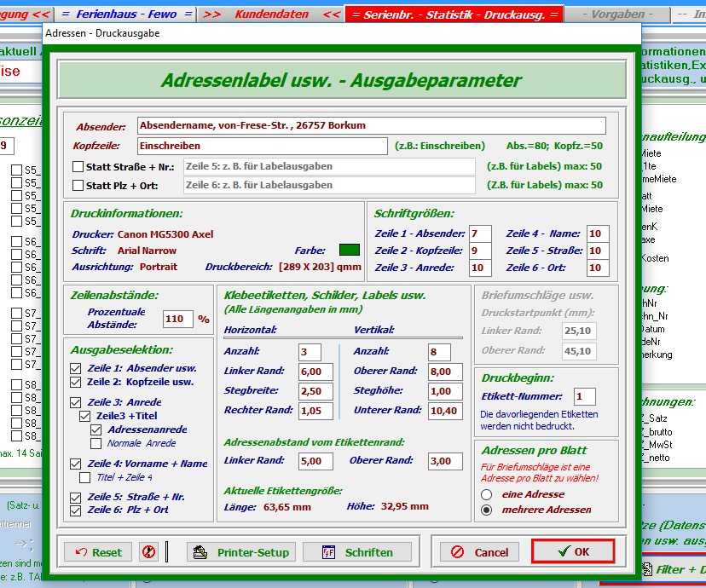Click into the Kopfzeile text field
This screenshot has height=588, width=706.
(263, 146)
